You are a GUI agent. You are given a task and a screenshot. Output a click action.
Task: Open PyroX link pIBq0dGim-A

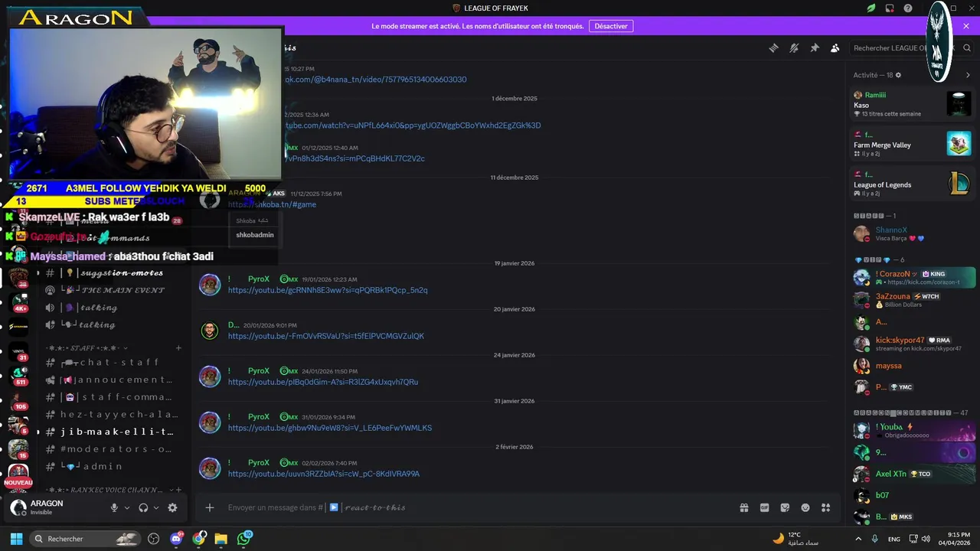322,382
